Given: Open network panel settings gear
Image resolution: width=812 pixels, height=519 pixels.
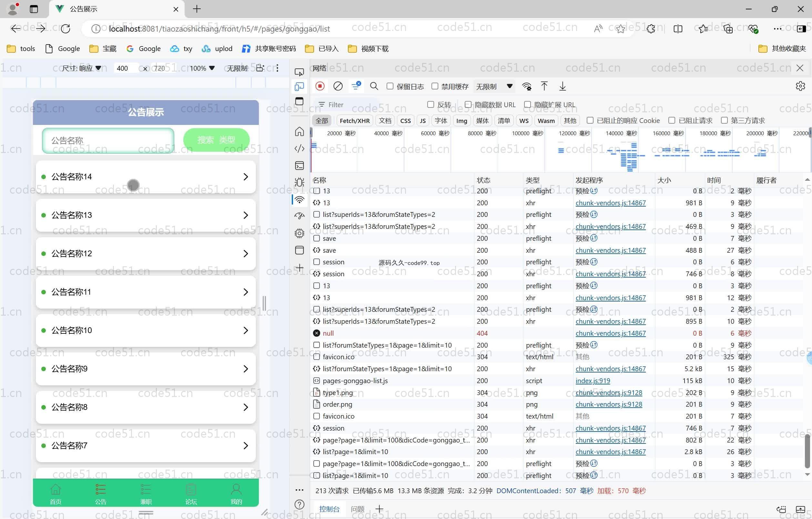Looking at the screenshot, I should 800,86.
